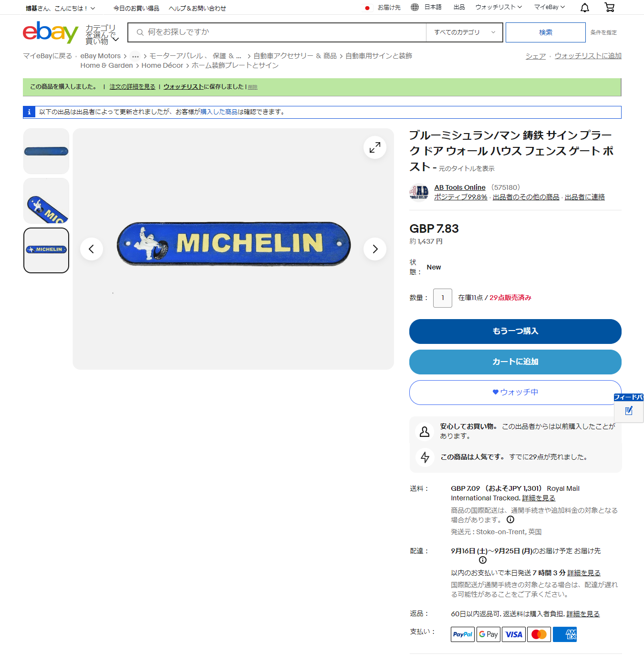Click the shipping customs info icon
Viewport: 644px width, 663px height.
tap(510, 520)
